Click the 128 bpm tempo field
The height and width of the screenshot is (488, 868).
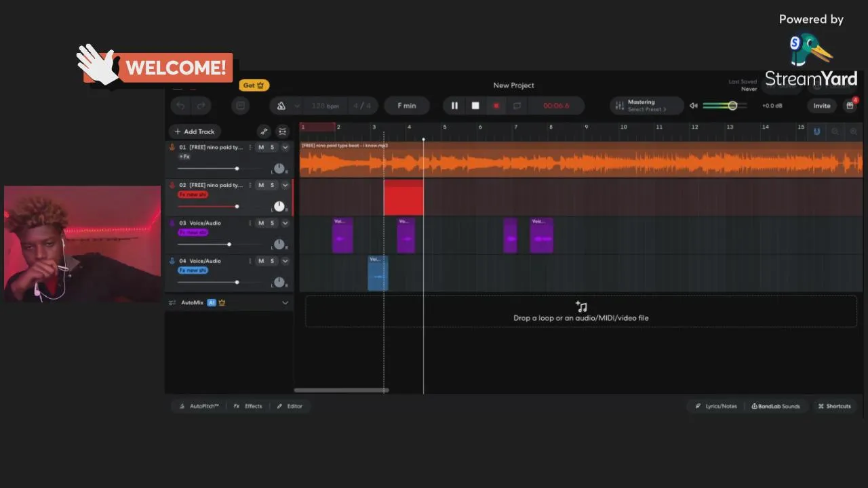pos(325,106)
